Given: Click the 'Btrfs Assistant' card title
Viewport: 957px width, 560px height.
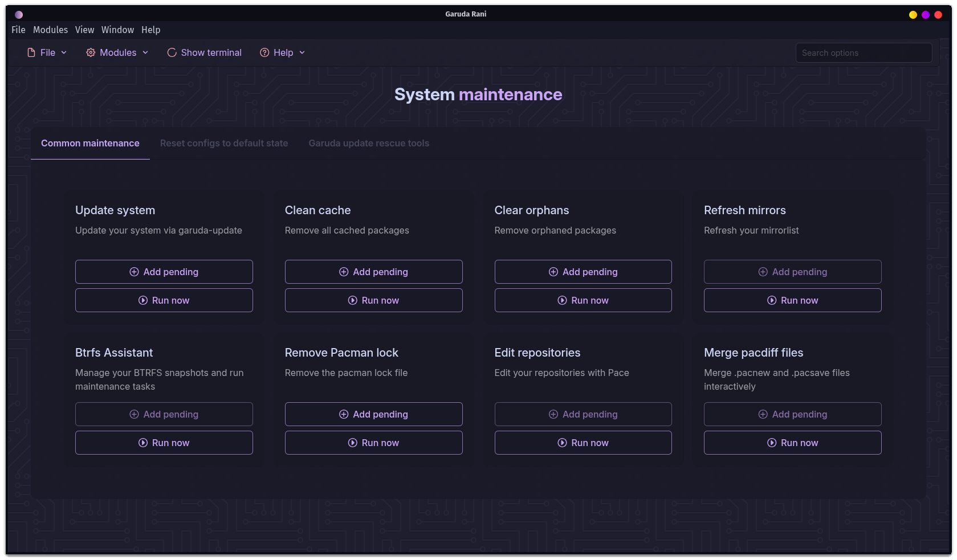Looking at the screenshot, I should tap(114, 353).
